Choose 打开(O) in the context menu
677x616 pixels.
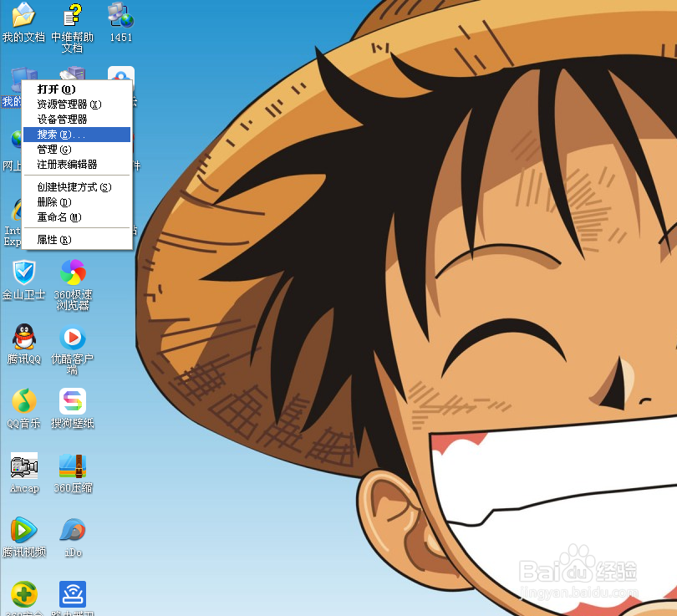pos(77,89)
